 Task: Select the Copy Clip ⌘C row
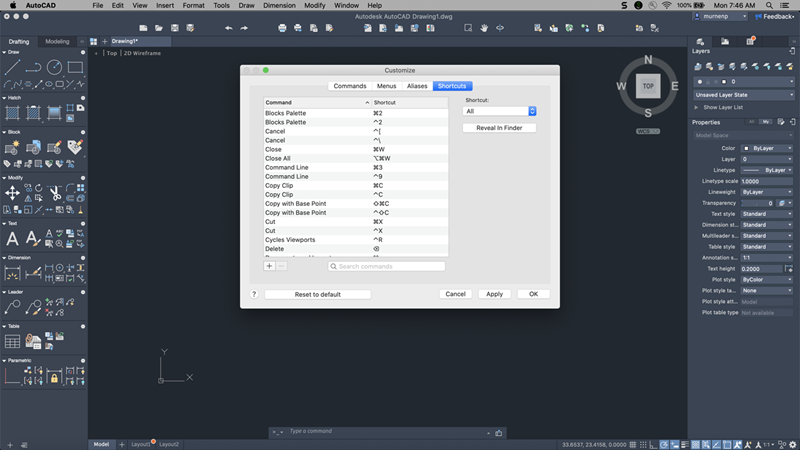click(356, 186)
